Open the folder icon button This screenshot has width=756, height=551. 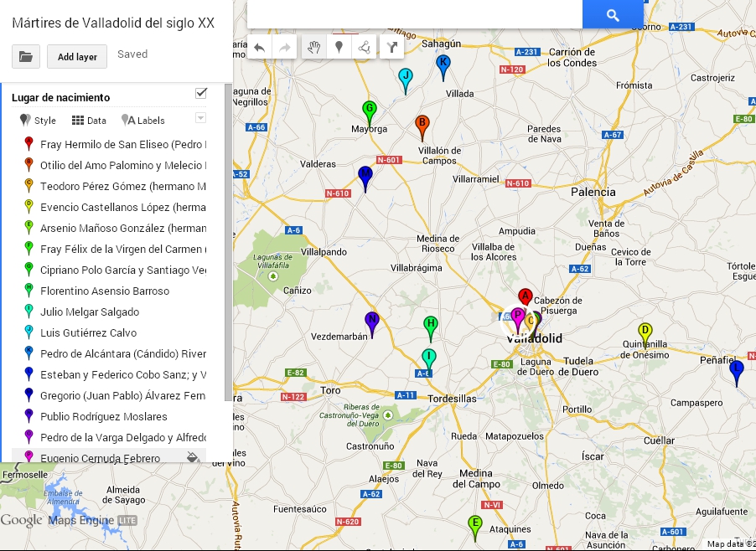click(26, 57)
